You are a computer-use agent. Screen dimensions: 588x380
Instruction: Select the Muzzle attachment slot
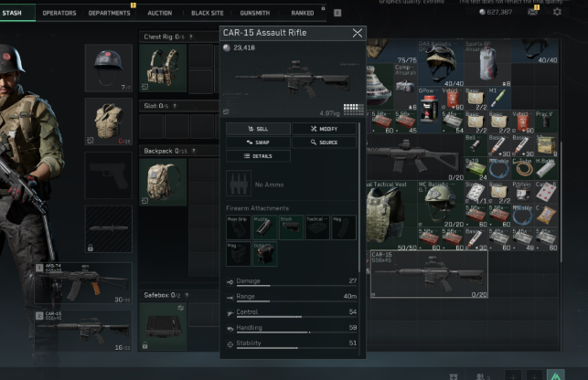point(263,227)
